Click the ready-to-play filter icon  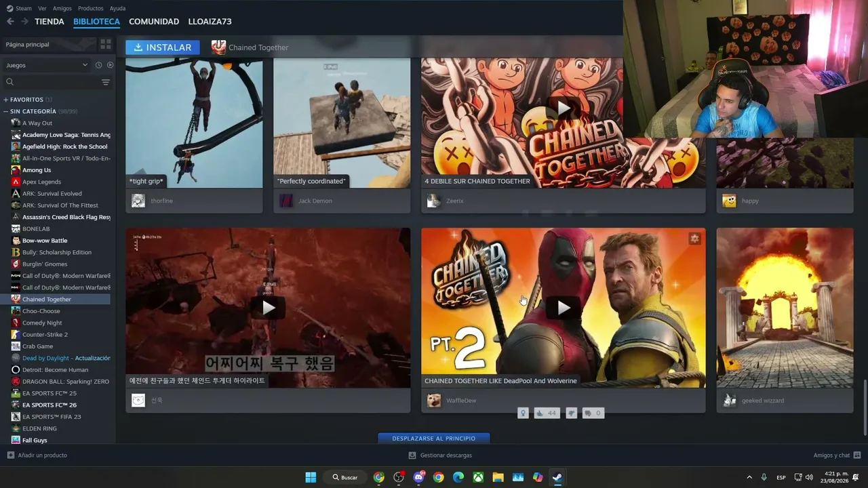pos(110,65)
